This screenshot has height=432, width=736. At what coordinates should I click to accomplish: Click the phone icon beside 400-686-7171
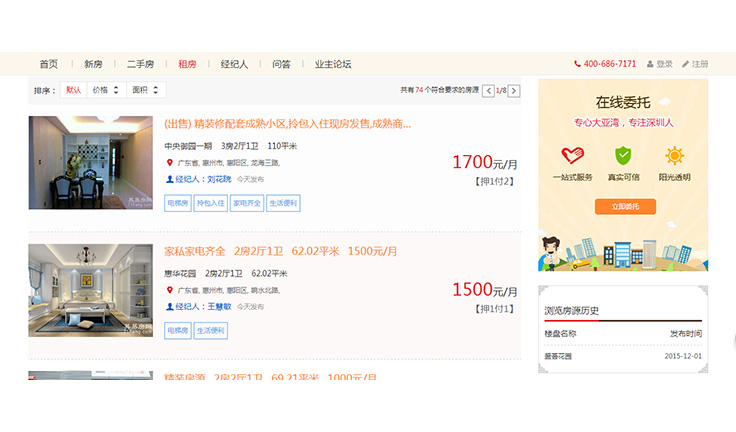click(x=577, y=64)
